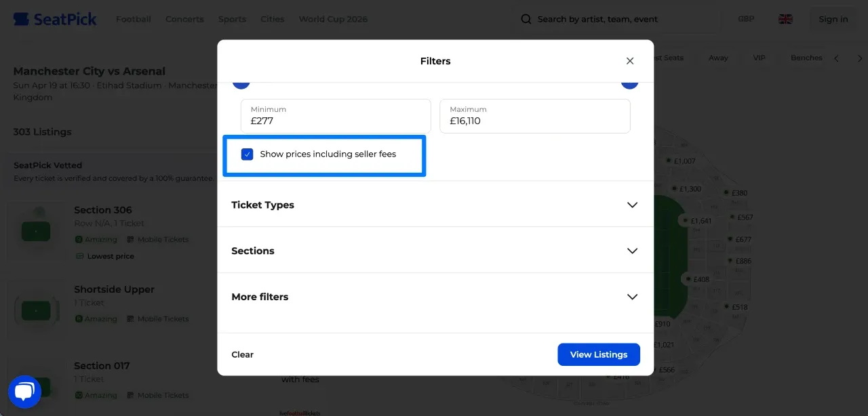Click the Lowest price ticket icon
The width and height of the screenshot is (868, 416).
point(81,256)
